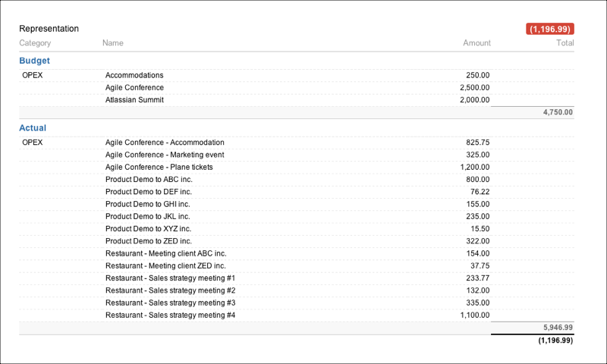Select Agile Conference - Plane tickets row

click(x=159, y=167)
